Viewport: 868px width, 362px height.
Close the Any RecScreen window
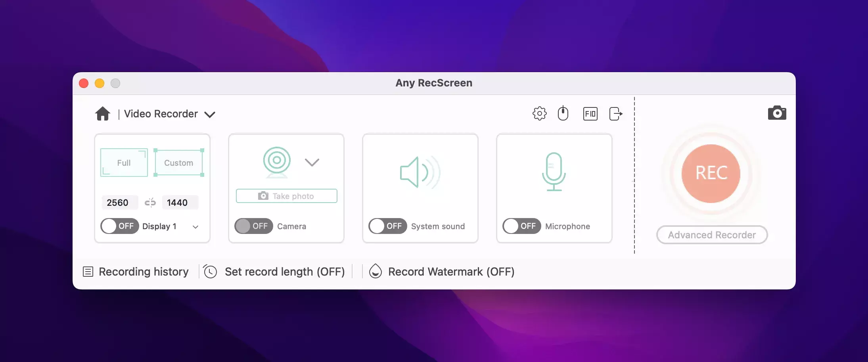84,83
